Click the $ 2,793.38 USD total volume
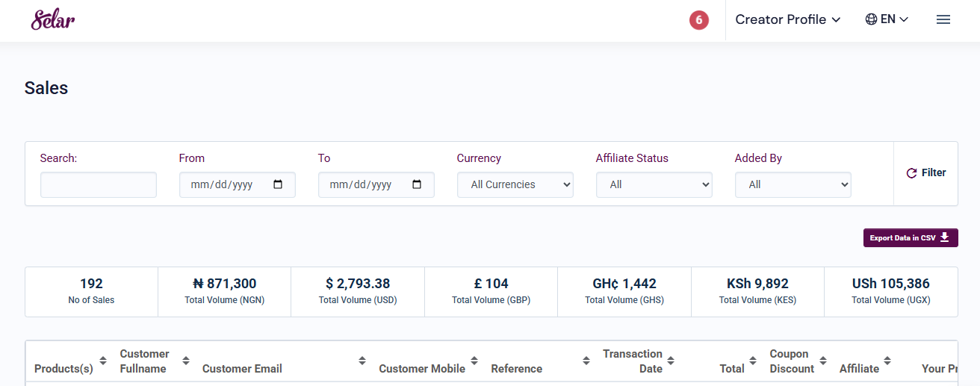This screenshot has width=980, height=386. (358, 291)
